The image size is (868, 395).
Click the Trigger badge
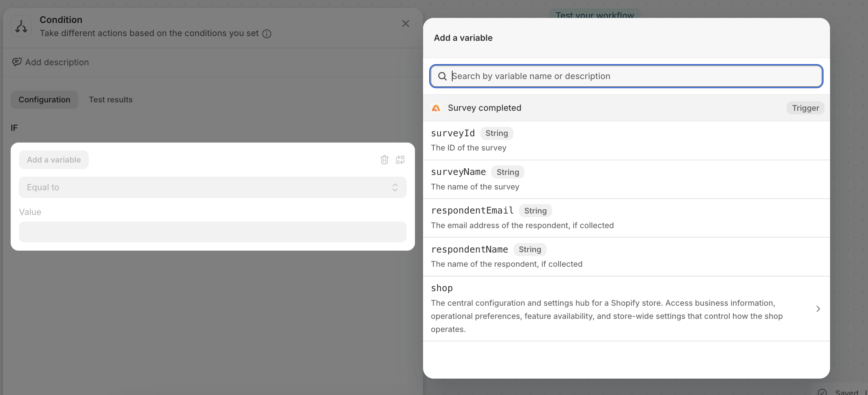coord(805,108)
